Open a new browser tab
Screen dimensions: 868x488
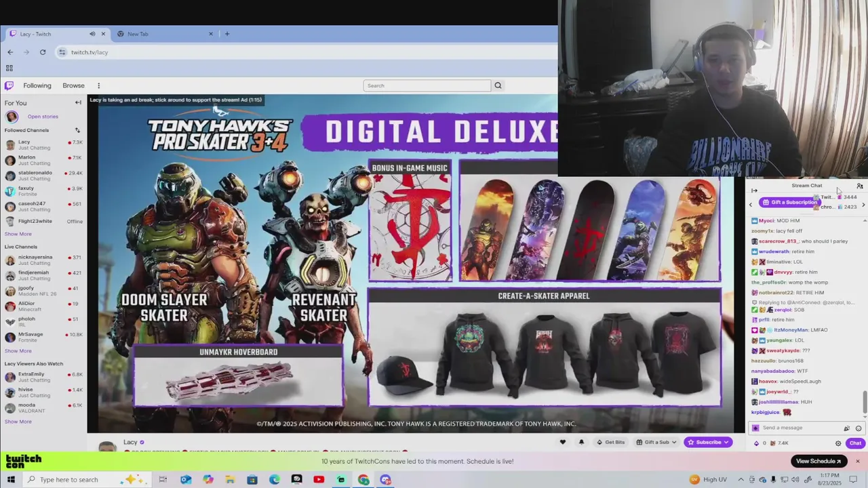[x=227, y=34]
